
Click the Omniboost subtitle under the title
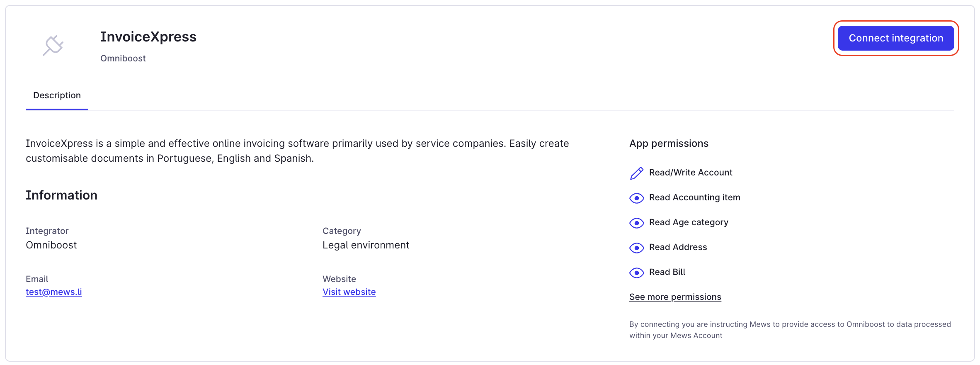coord(123,58)
